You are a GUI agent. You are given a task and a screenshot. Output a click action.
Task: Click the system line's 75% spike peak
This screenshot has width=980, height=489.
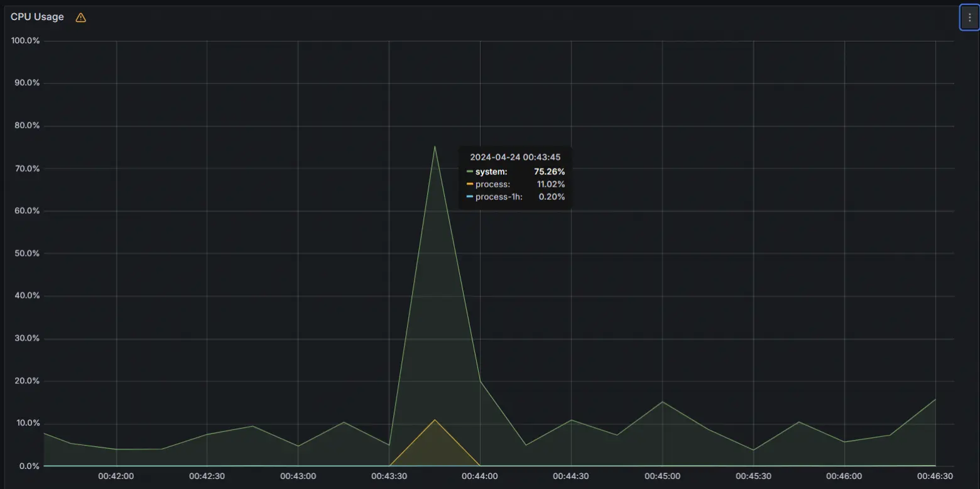(434, 146)
